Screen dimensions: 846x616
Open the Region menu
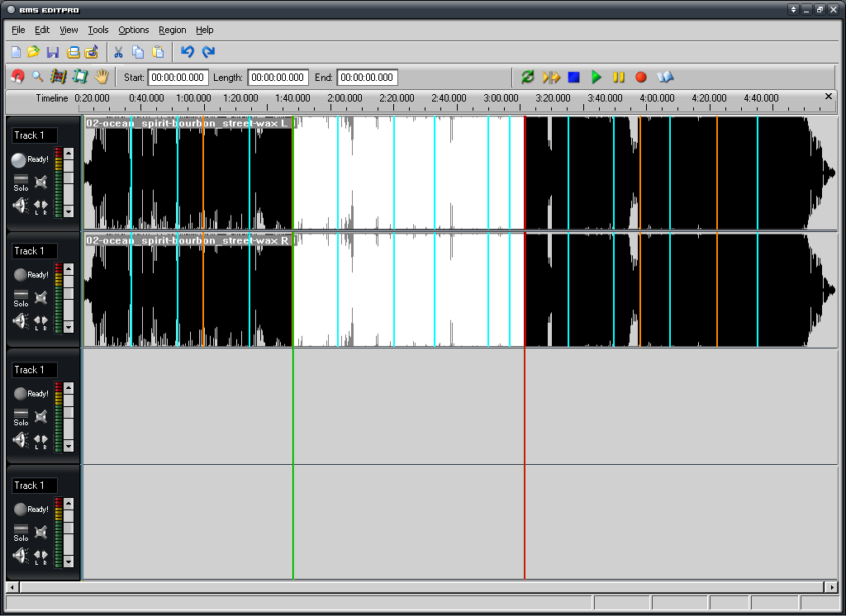172,30
